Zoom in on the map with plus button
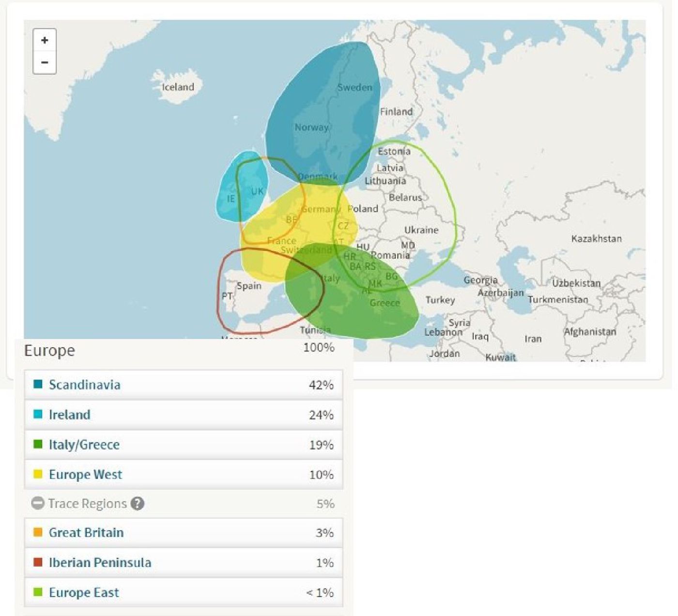The image size is (678, 616). coord(45,40)
